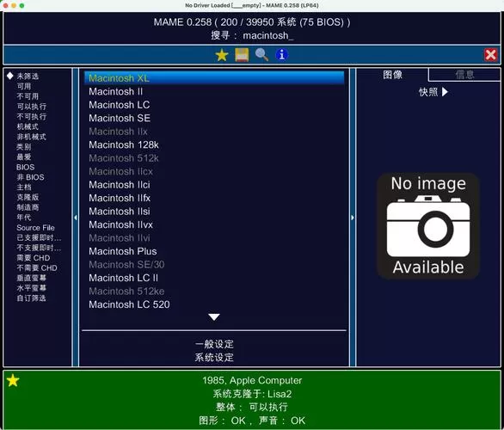Select the 可用 filter option
Screen dimensions: 504x430
(24, 86)
